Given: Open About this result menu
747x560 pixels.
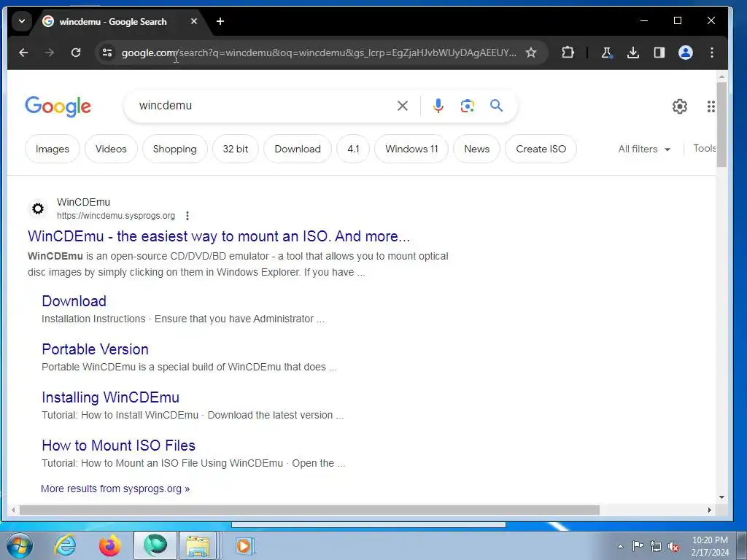Looking at the screenshot, I should [x=187, y=216].
